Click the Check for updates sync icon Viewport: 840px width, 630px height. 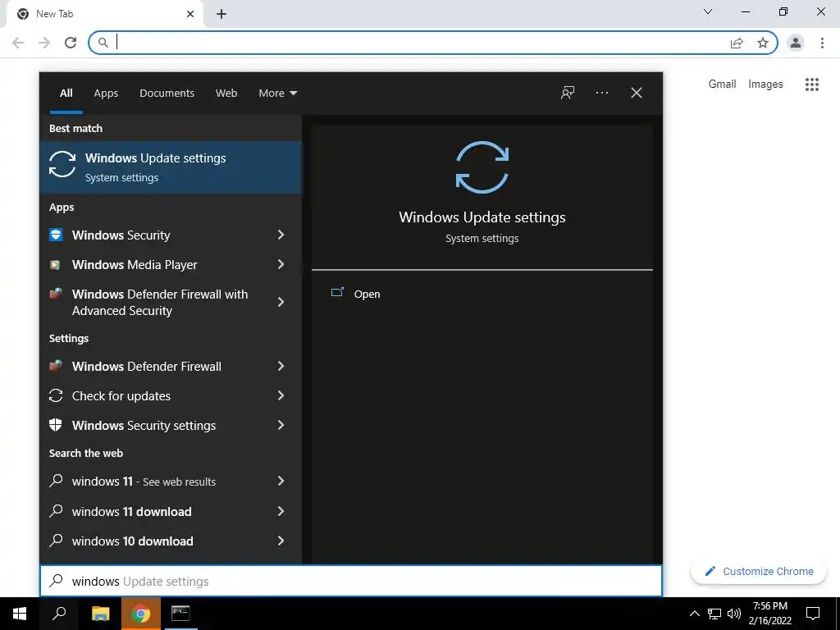[x=56, y=395]
